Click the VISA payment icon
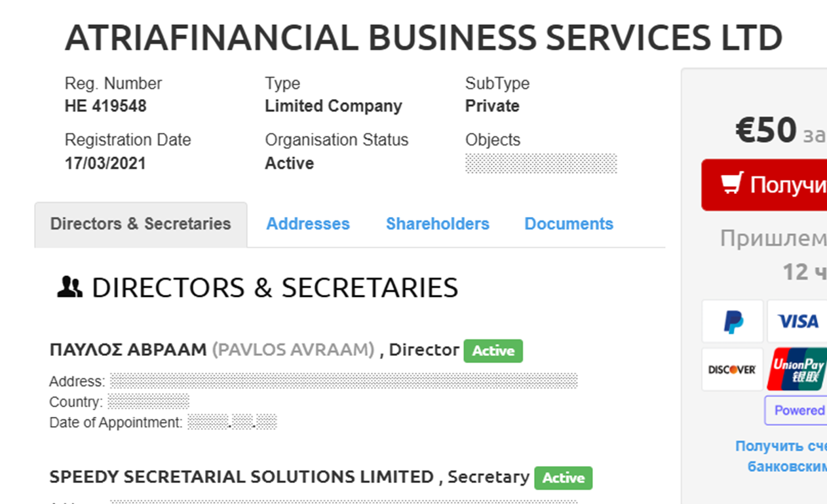The image size is (827, 504). click(x=797, y=321)
